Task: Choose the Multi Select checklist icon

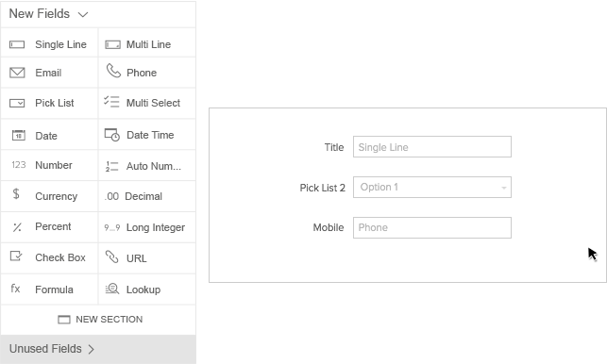Action: [x=111, y=102]
